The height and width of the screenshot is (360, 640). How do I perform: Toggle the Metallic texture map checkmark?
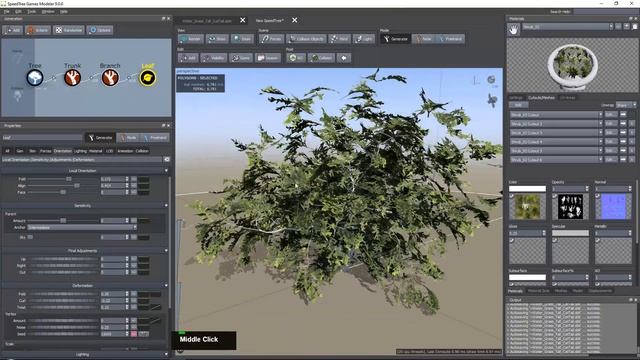(x=598, y=241)
